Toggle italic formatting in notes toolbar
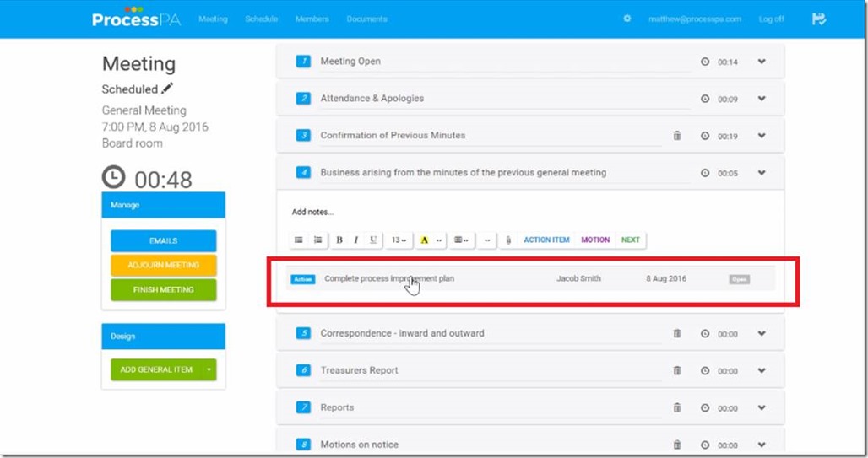 [x=356, y=240]
